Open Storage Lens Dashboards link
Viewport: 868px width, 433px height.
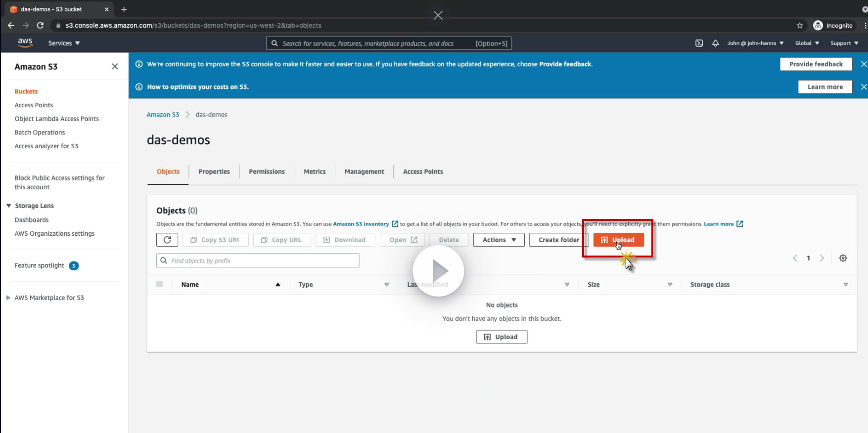[x=32, y=220]
